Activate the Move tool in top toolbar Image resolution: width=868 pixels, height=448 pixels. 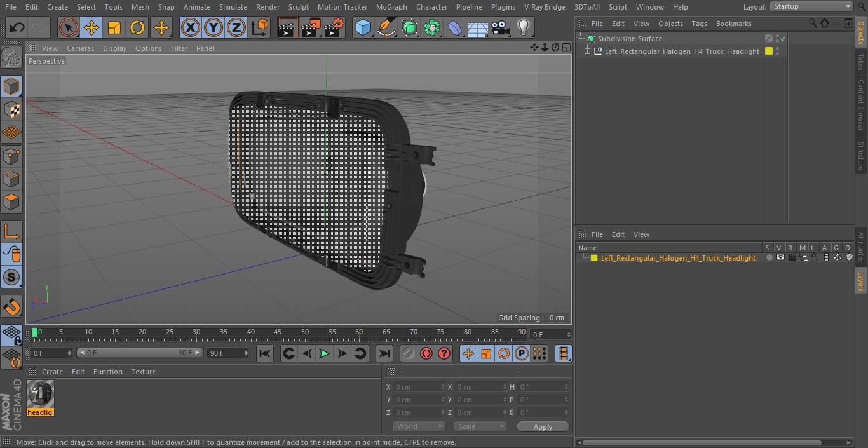pyautogui.click(x=92, y=27)
